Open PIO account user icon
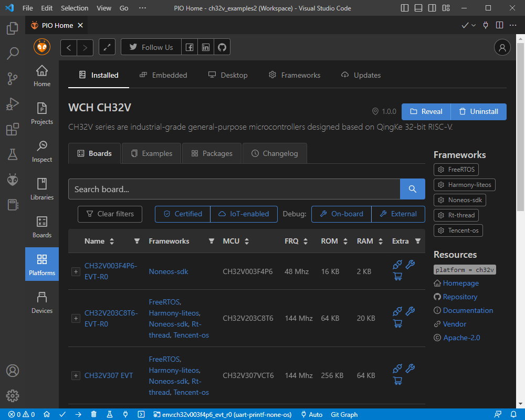This screenshot has height=420, width=525. 502,48
